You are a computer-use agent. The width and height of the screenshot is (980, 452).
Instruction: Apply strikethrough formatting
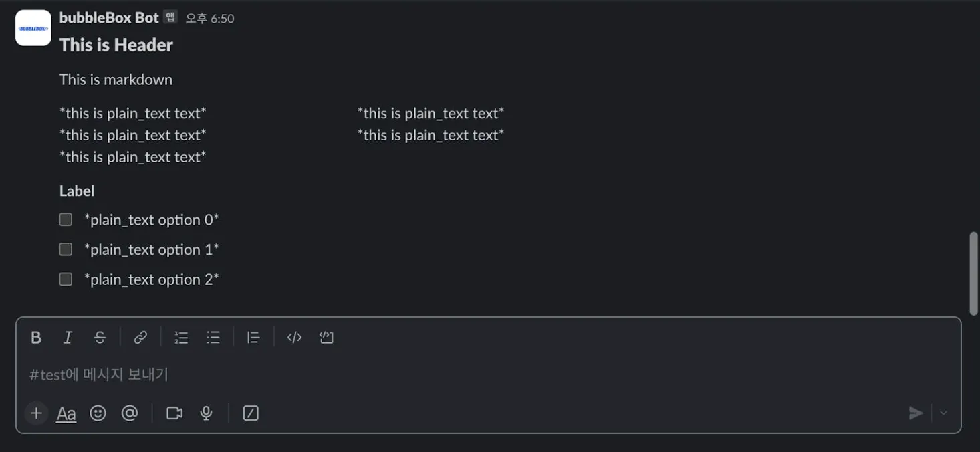100,338
